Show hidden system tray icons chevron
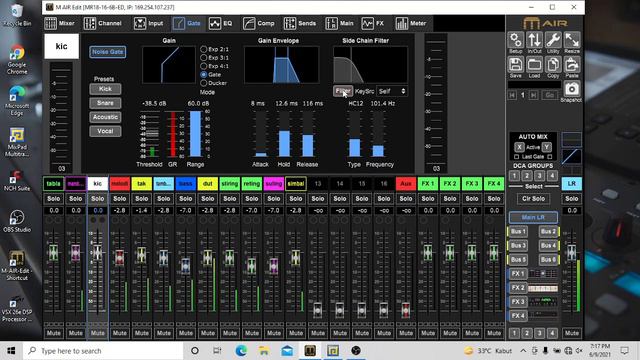The width and height of the screenshot is (640, 360). 523,351
